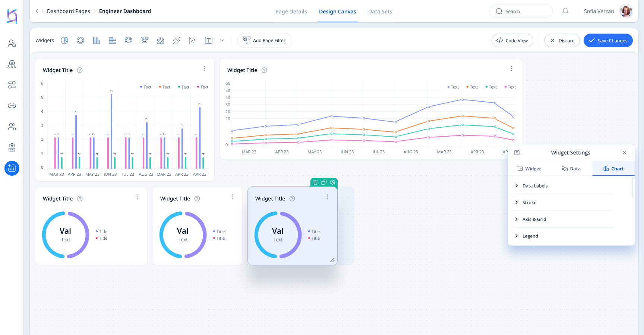
Task: Delete the selected widget using trash icon
Action: tap(315, 182)
